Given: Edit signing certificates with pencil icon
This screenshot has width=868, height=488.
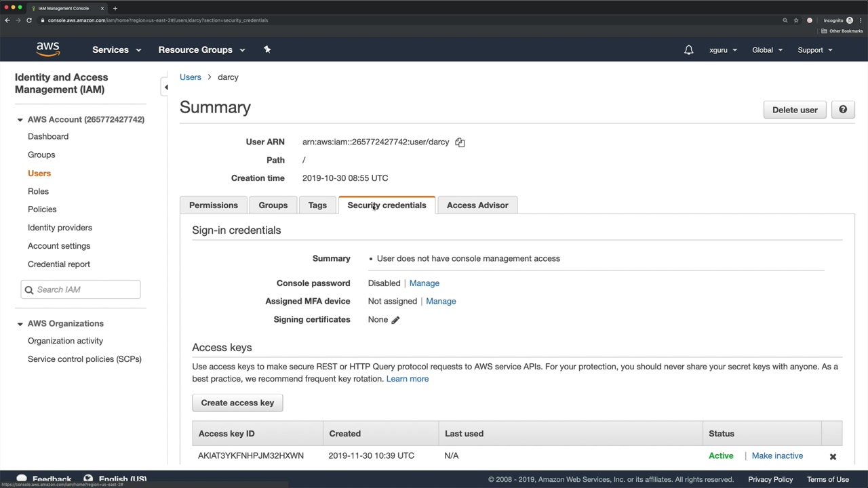Looking at the screenshot, I should point(395,320).
